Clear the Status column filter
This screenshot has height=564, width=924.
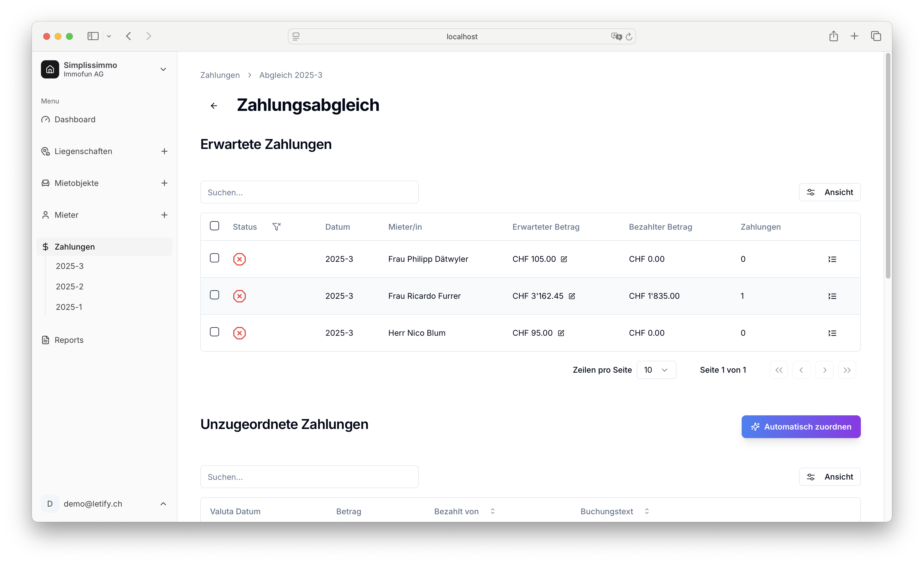click(x=277, y=226)
